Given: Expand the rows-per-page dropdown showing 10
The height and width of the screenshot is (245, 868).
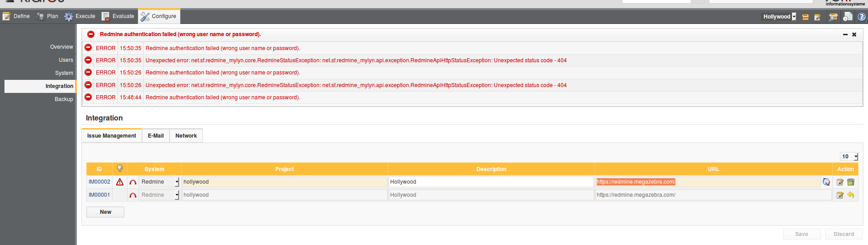Looking at the screenshot, I should tap(855, 157).
